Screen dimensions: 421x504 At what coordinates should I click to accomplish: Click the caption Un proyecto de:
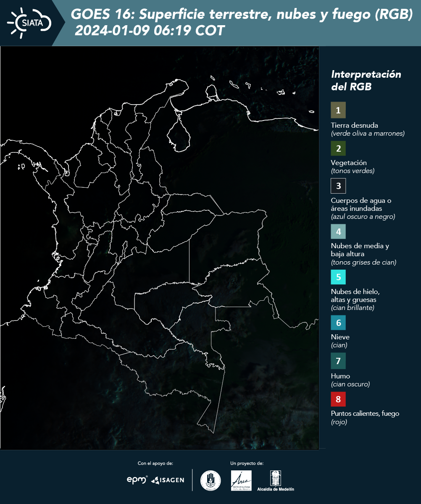pyautogui.click(x=247, y=463)
